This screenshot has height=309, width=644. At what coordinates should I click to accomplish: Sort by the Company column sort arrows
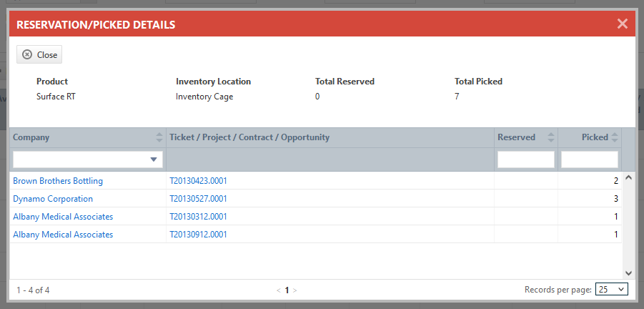[x=159, y=137]
